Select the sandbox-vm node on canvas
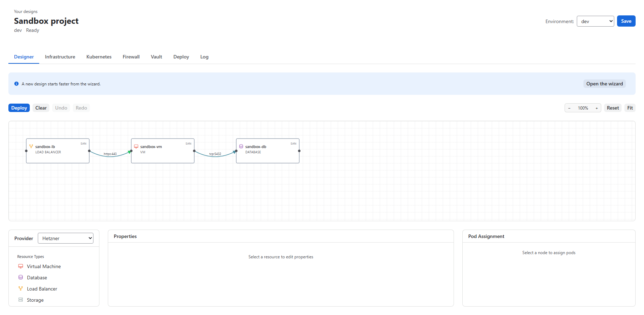Viewport: 644px width, 315px height. click(163, 151)
